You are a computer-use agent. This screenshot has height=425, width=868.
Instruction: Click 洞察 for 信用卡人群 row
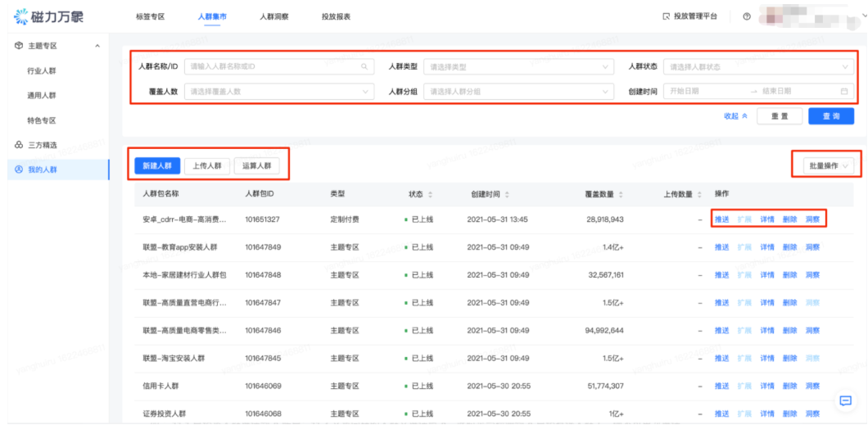[x=812, y=386]
